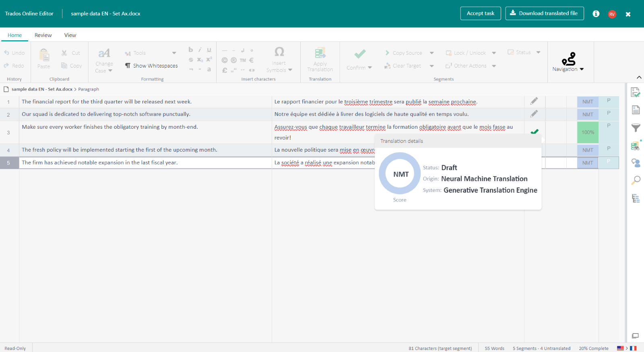The image size is (644, 352).
Task: Toggle strikethrough formatting
Action: [191, 60]
